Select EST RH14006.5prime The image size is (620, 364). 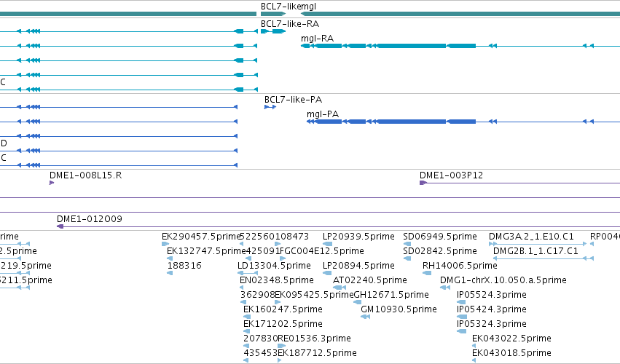click(x=460, y=266)
